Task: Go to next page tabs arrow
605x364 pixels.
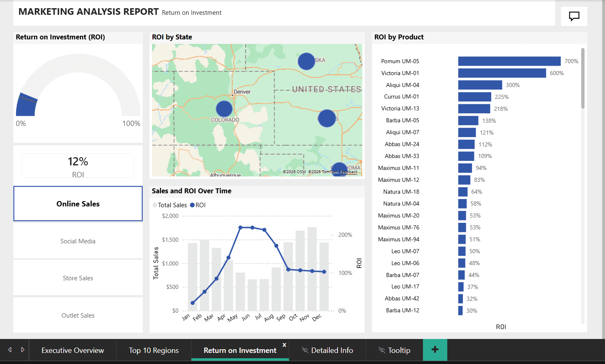Action: 23,350
